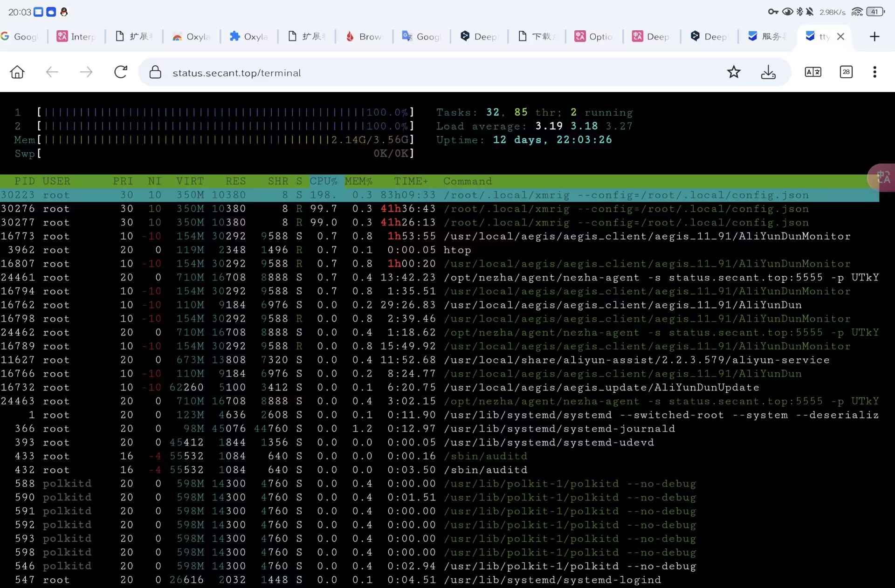Switch to the Brow tab
Screen dimensions: 895x588
click(x=364, y=36)
